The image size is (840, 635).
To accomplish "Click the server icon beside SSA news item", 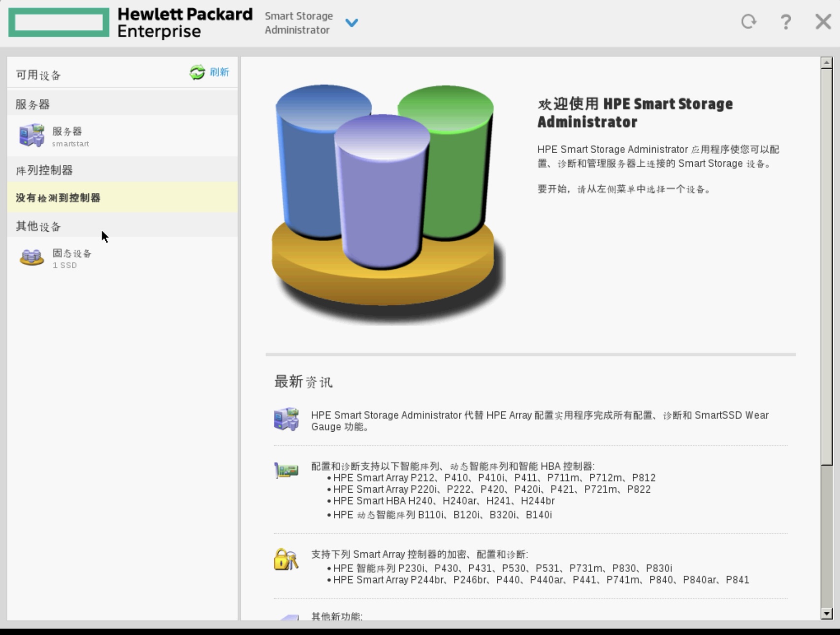I will (286, 419).
